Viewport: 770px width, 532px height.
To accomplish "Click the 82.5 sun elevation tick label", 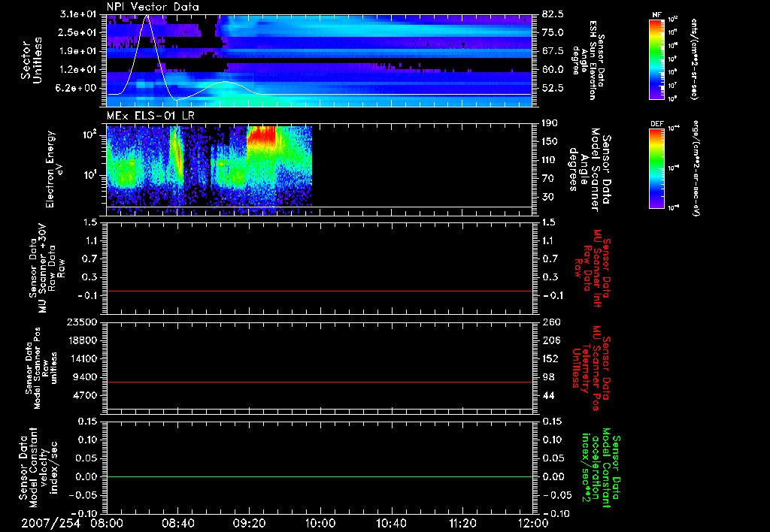I will [553, 14].
